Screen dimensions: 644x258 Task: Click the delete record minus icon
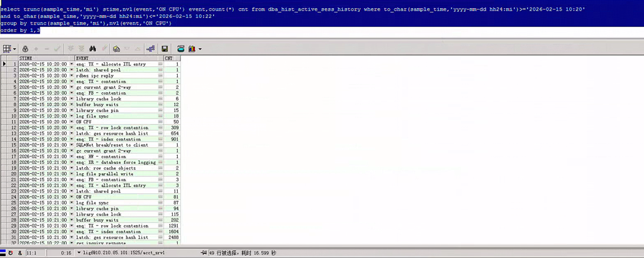46,49
